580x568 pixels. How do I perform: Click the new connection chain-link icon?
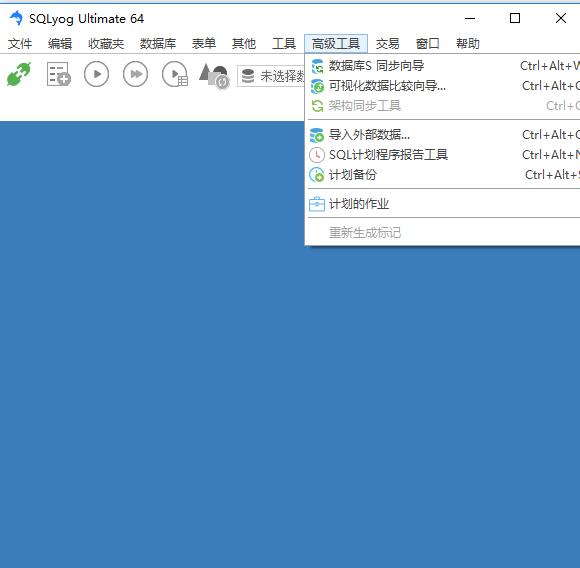pyautogui.click(x=18, y=74)
